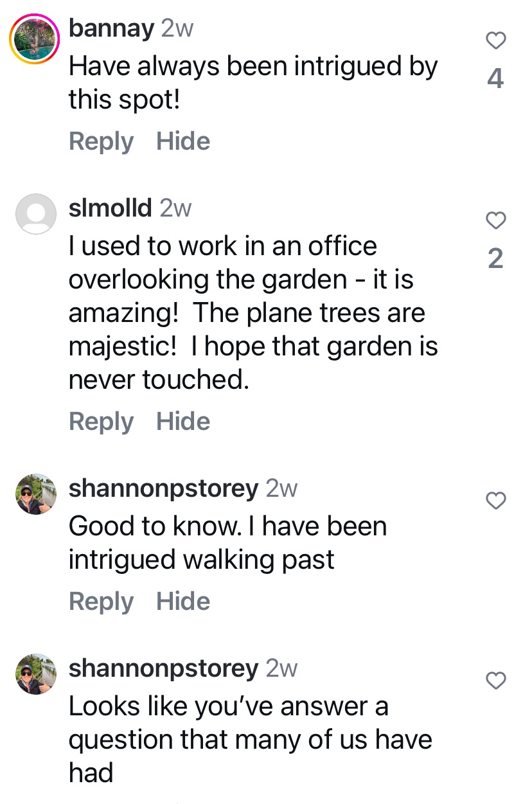View the 2 likes count on slmolld's comment
The image size is (532, 804).
pyautogui.click(x=495, y=258)
